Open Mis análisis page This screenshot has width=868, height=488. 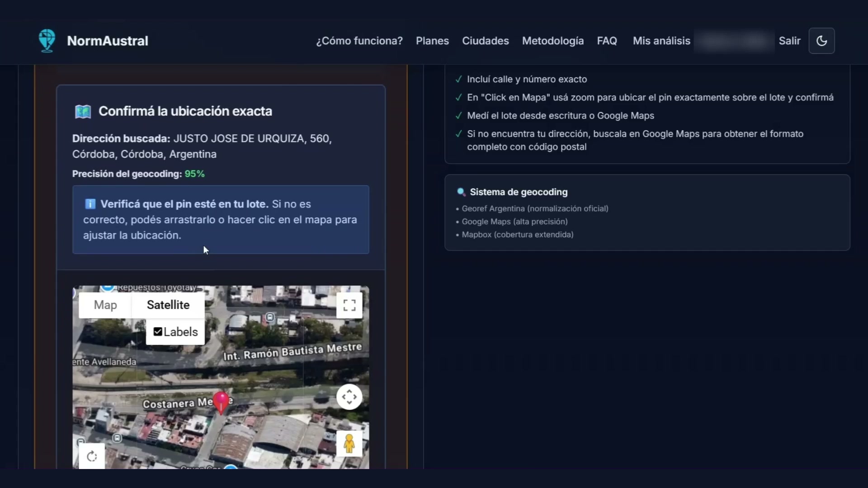point(661,41)
